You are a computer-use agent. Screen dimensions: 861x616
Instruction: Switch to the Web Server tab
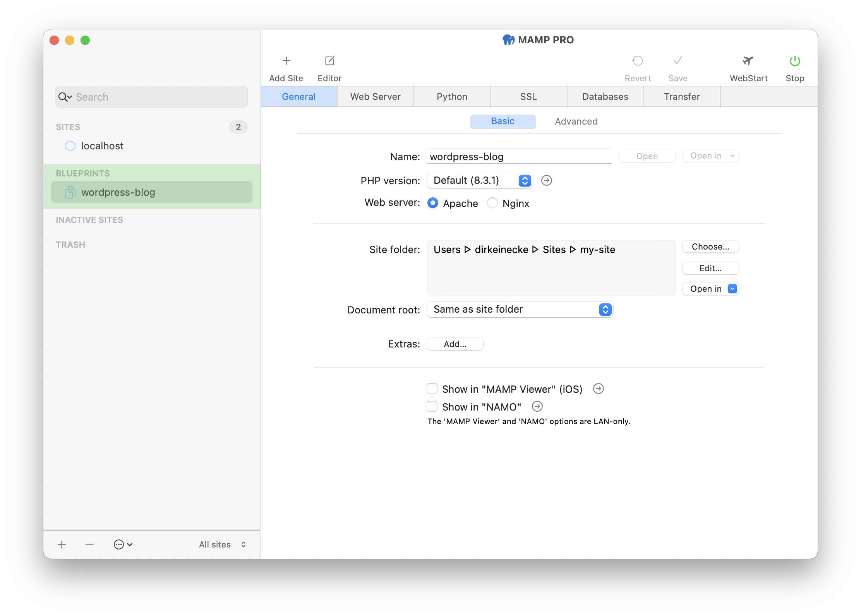click(x=376, y=96)
